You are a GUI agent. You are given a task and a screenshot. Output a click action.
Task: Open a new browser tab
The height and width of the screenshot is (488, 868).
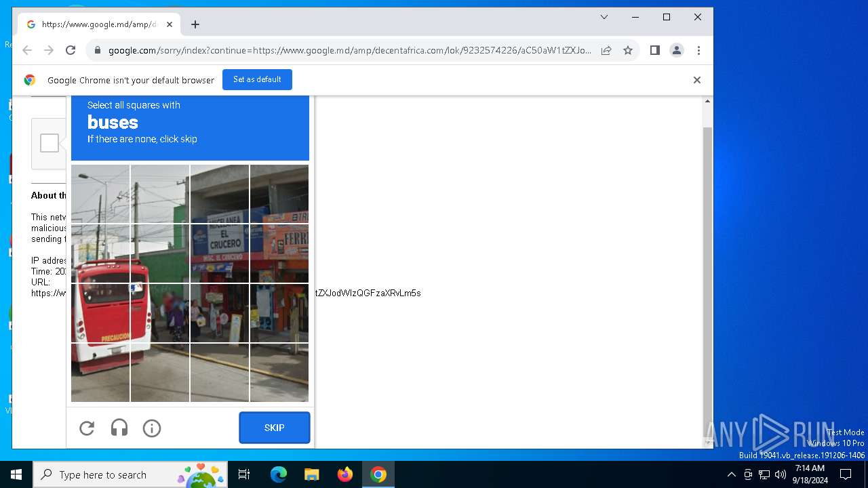tap(195, 24)
